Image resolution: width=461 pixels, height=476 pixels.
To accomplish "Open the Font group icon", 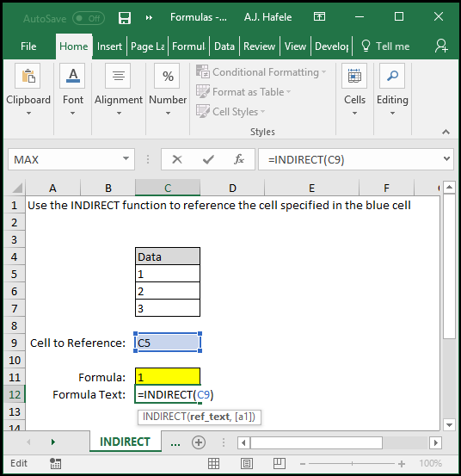I will (x=72, y=76).
